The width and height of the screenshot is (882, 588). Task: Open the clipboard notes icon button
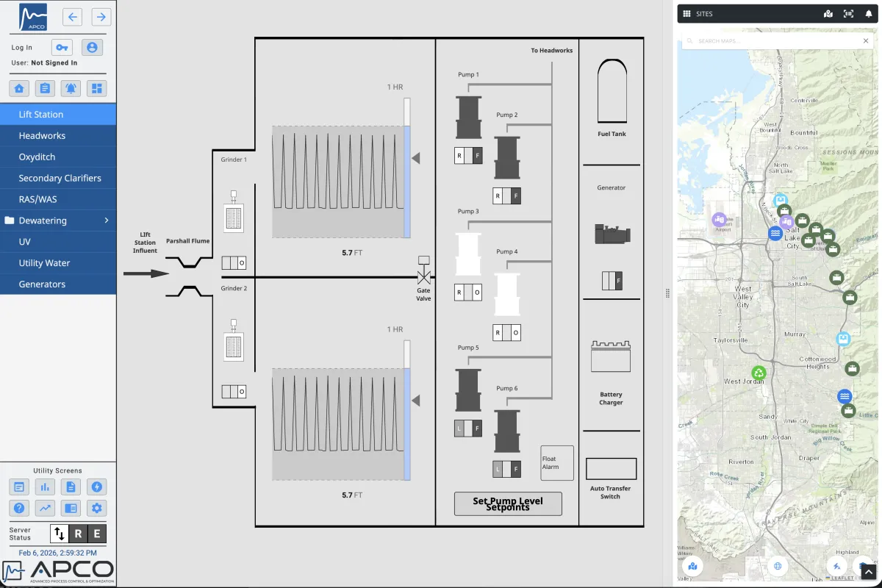[45, 88]
